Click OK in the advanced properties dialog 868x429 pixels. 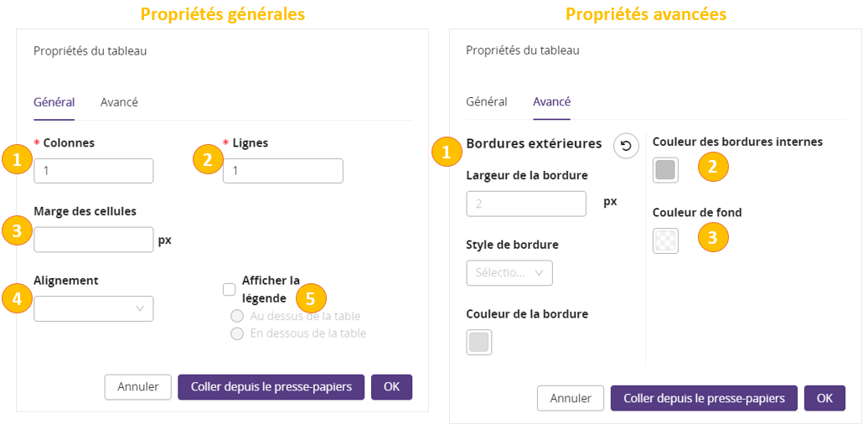point(824,398)
